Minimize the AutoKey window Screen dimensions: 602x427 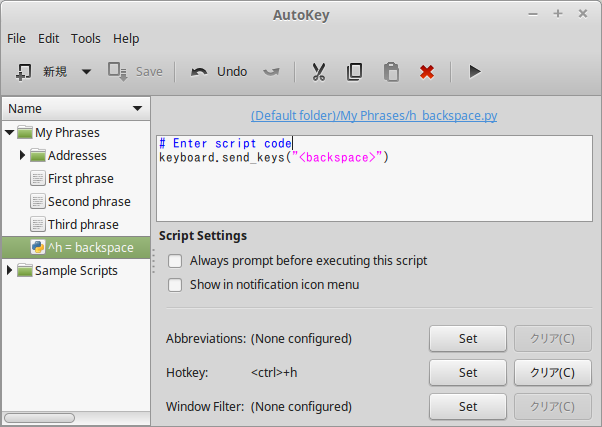click(x=533, y=14)
